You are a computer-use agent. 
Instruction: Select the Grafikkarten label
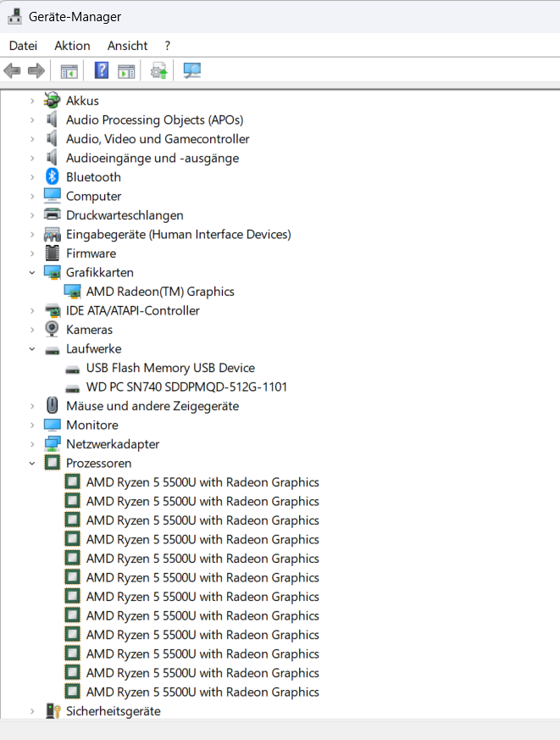(x=99, y=272)
